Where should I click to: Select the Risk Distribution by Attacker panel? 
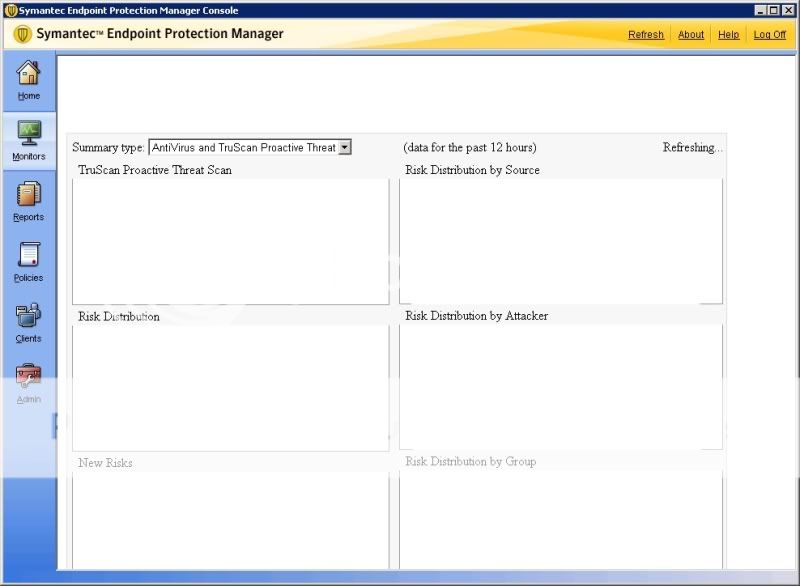coord(560,385)
